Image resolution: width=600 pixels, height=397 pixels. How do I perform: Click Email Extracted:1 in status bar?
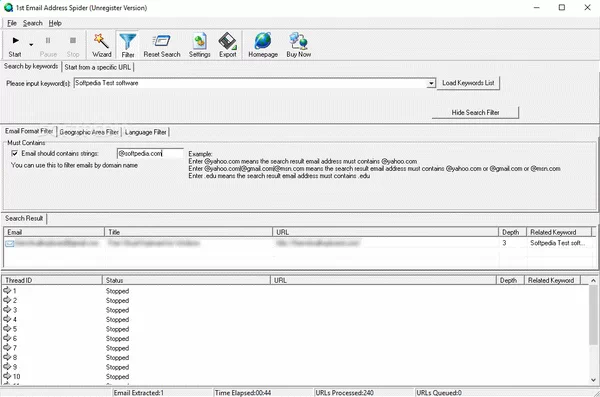click(x=139, y=393)
